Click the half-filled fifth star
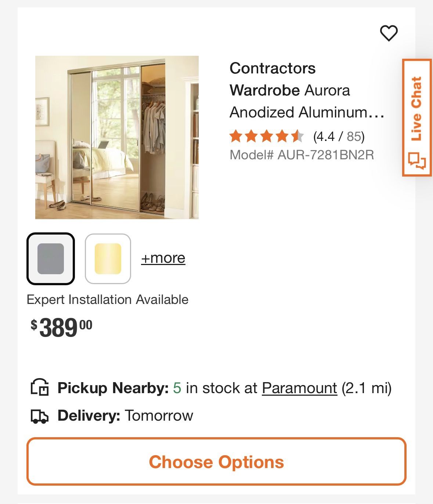This screenshot has width=433, height=504. tap(298, 136)
